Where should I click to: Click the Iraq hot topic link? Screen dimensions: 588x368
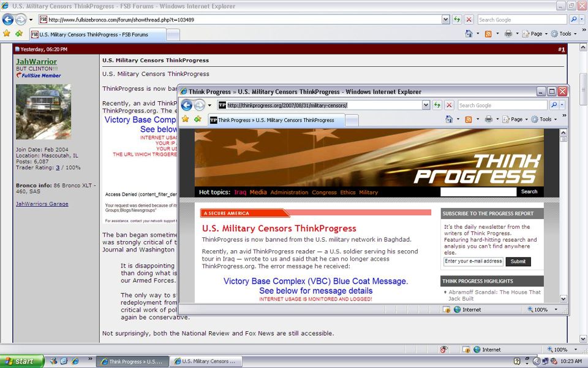click(240, 192)
